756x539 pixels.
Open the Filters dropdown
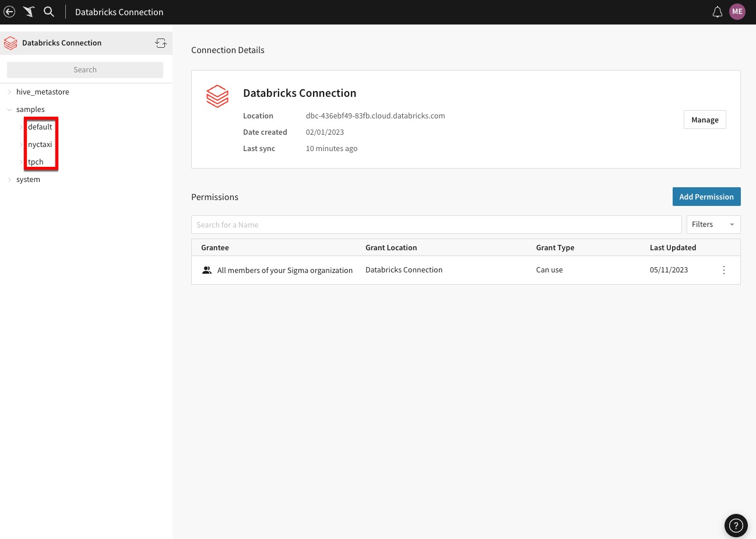click(713, 225)
